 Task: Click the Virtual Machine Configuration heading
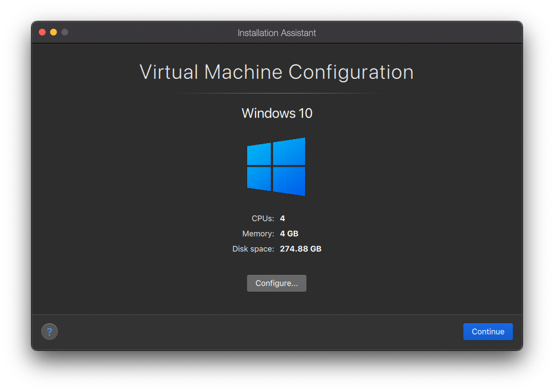[x=276, y=72]
